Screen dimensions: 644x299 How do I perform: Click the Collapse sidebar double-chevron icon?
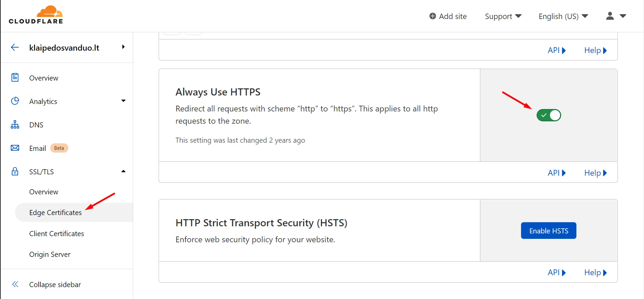tap(15, 284)
